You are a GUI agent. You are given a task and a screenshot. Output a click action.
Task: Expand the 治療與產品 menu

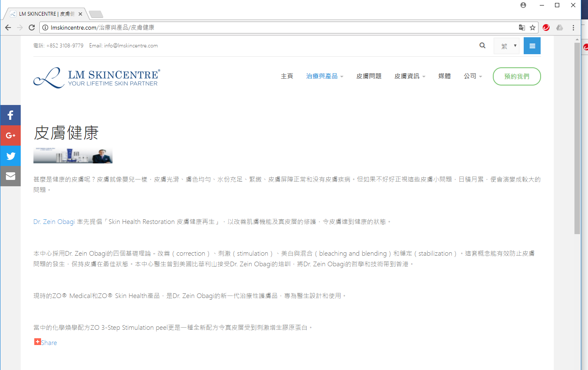pyautogui.click(x=324, y=76)
